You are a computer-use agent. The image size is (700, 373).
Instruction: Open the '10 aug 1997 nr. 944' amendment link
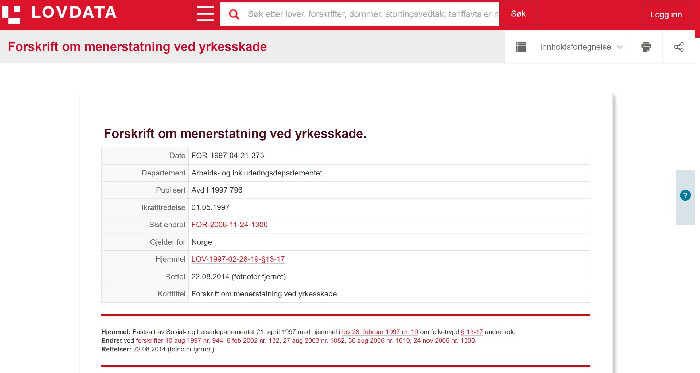pos(195,340)
